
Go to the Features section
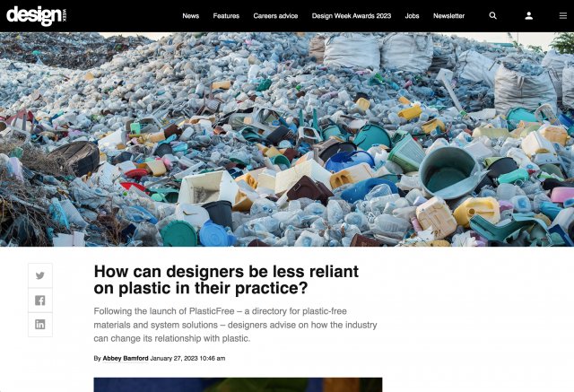(226, 16)
